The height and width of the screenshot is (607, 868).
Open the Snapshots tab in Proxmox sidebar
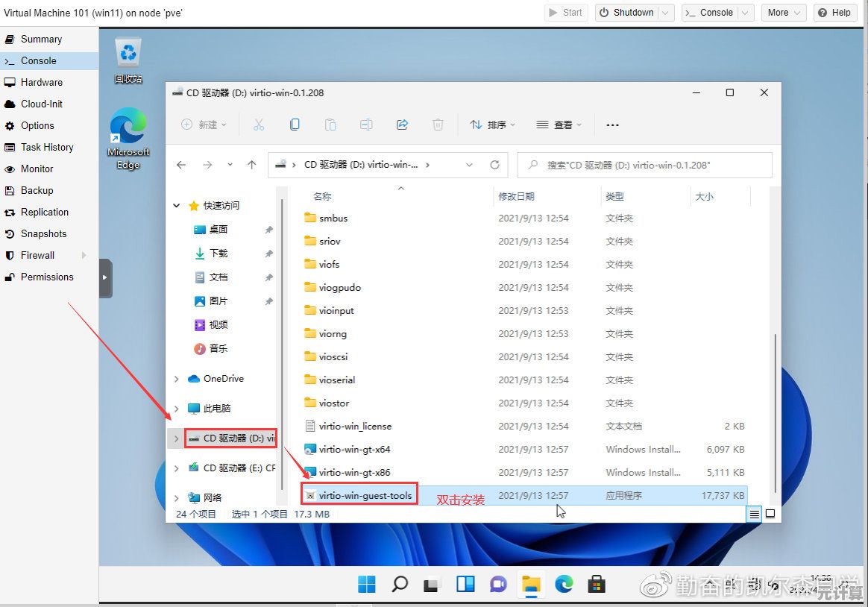(43, 233)
